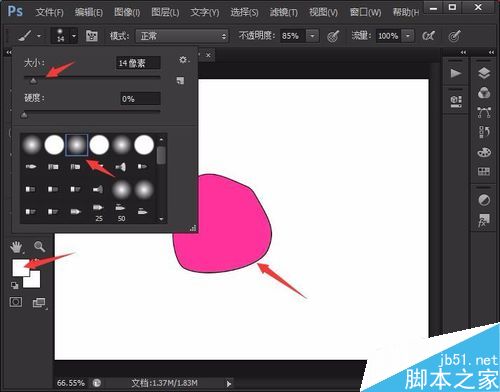
Task: Click the brush tip preview showing 14
Action: coord(60,35)
